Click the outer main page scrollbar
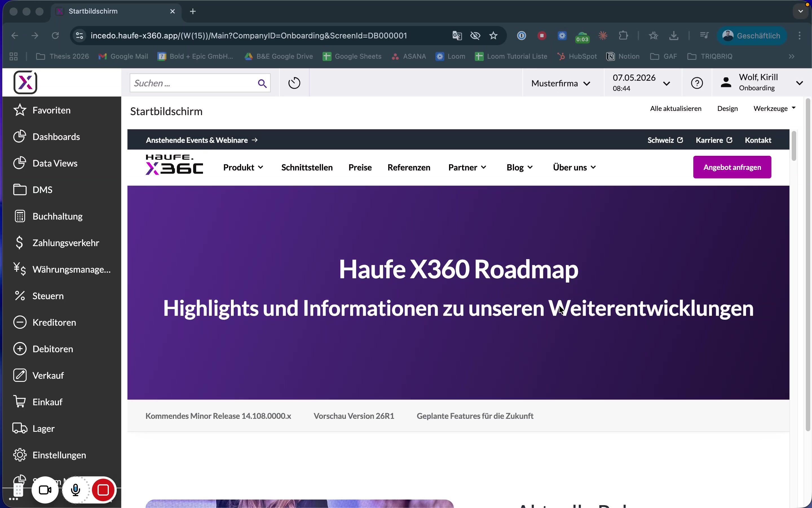The width and height of the screenshot is (812, 508). (808, 265)
